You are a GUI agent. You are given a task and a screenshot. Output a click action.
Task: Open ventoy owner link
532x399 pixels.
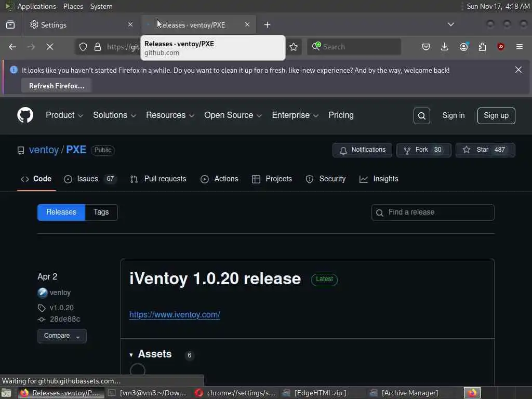(44, 150)
